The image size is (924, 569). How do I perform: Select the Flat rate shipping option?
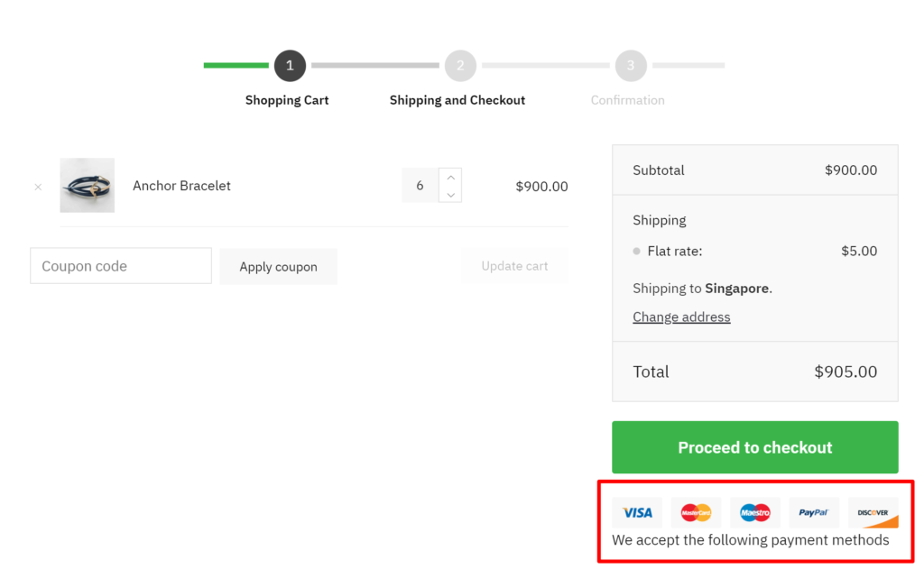[637, 252]
